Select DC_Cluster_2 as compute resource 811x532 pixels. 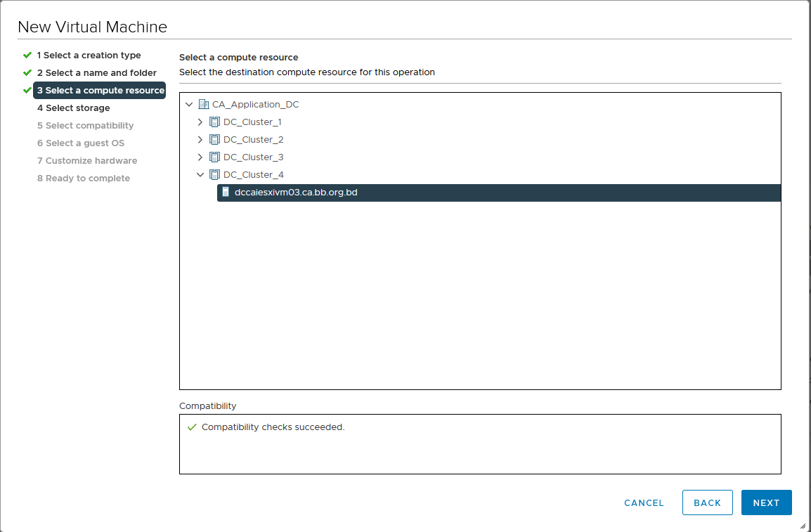254,140
